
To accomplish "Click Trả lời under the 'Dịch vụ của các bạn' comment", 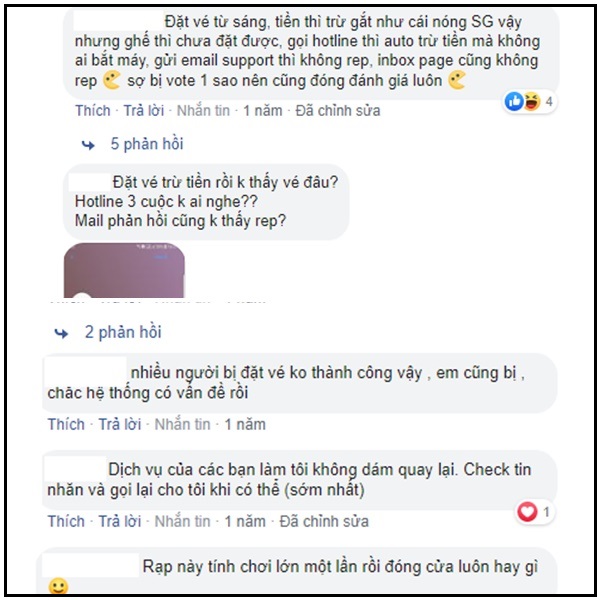I will [x=120, y=521].
